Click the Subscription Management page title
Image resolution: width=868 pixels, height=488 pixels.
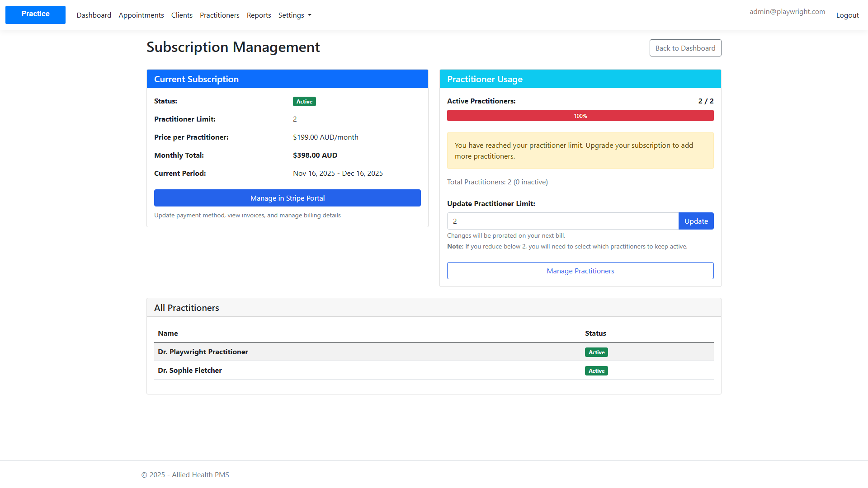point(233,47)
